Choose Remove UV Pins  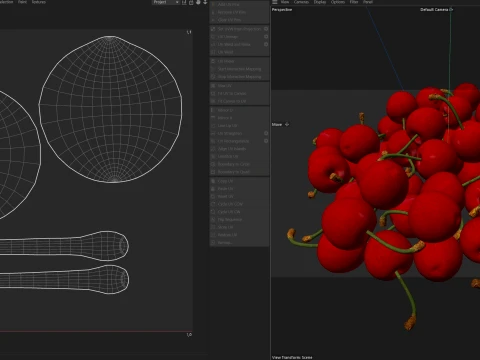(239, 12)
